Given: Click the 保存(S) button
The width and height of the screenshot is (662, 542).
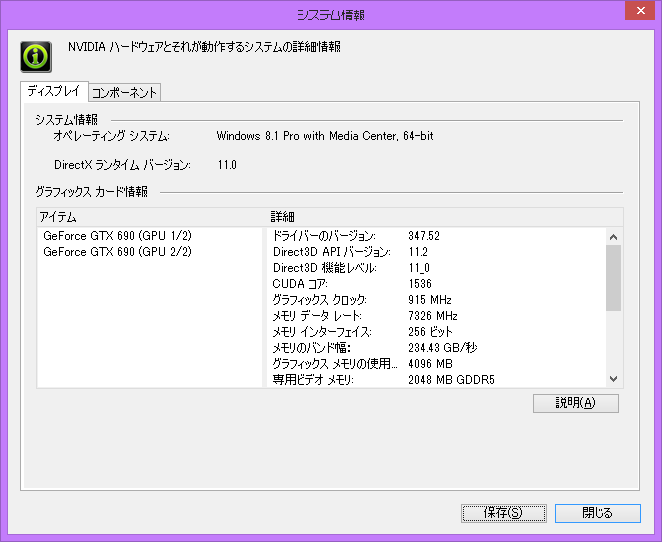Looking at the screenshot, I should [x=503, y=513].
